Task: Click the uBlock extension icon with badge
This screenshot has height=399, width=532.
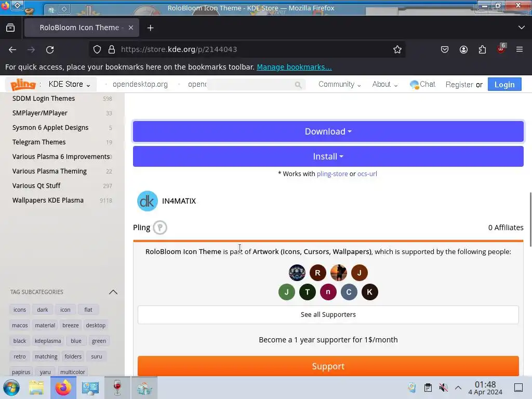Action: point(501,49)
